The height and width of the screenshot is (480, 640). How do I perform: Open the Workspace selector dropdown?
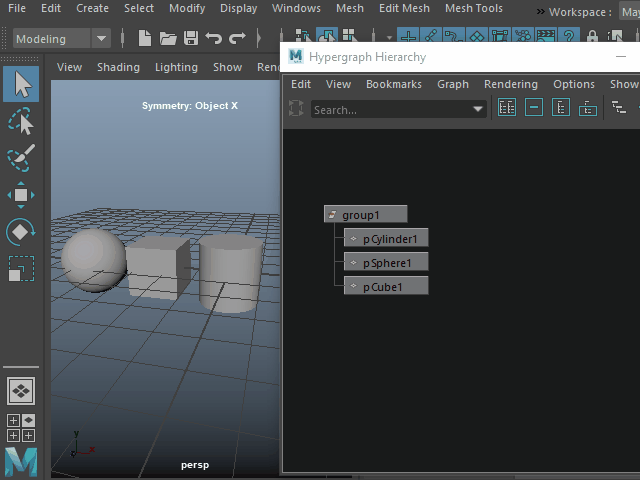click(x=629, y=12)
